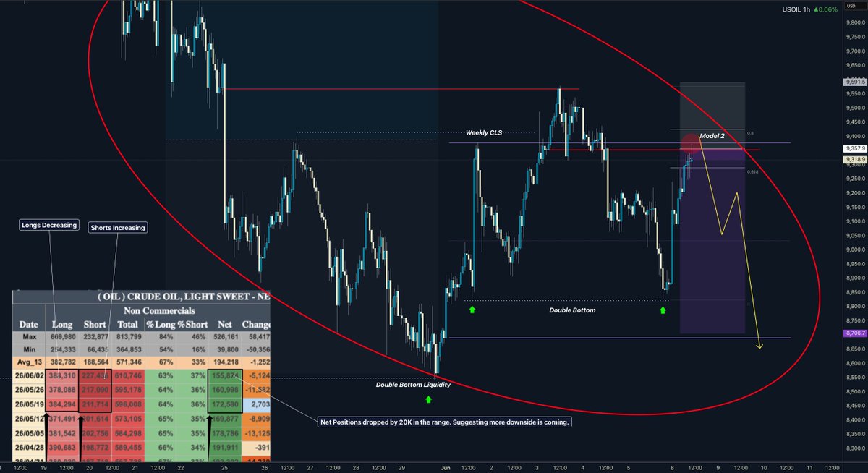Select the 'Weekly CLS' text label

[x=484, y=133]
